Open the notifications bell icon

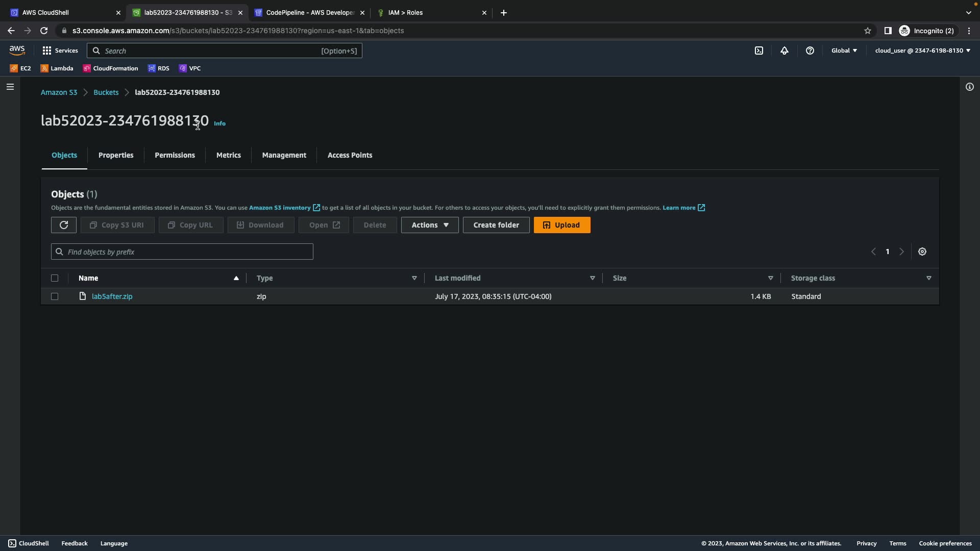pos(785,51)
